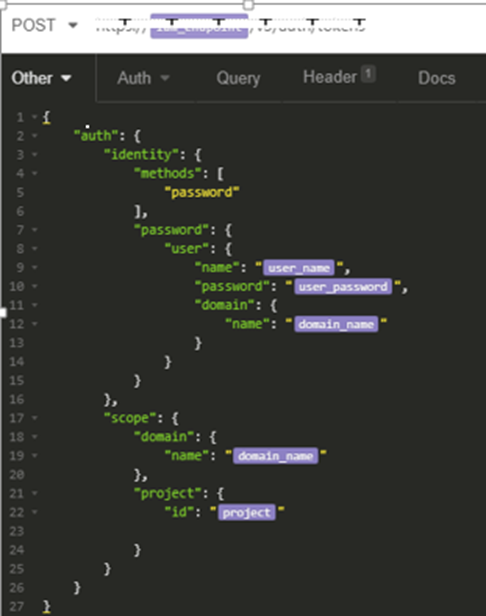Collapse the "scope" block on line 17
The image size is (486, 616).
tap(35, 418)
